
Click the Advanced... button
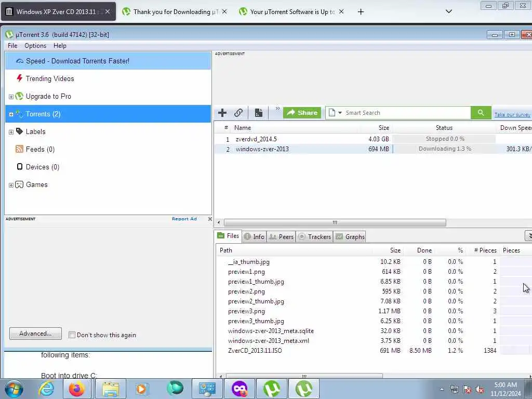click(x=36, y=334)
